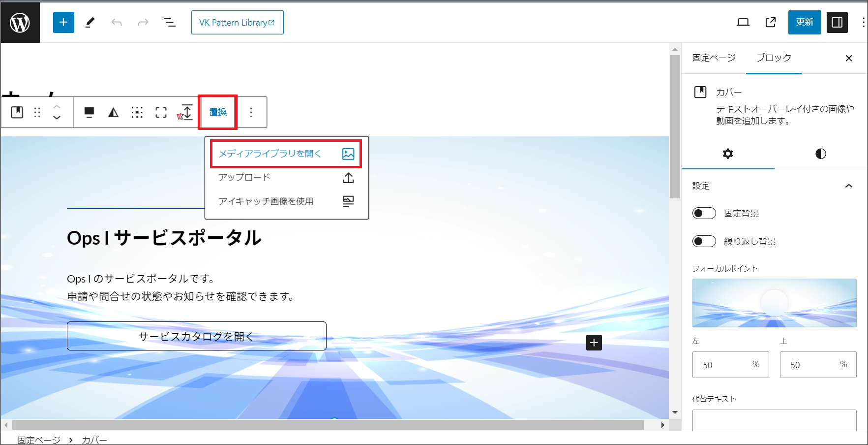Open VK Pattern Library link

pos(238,23)
